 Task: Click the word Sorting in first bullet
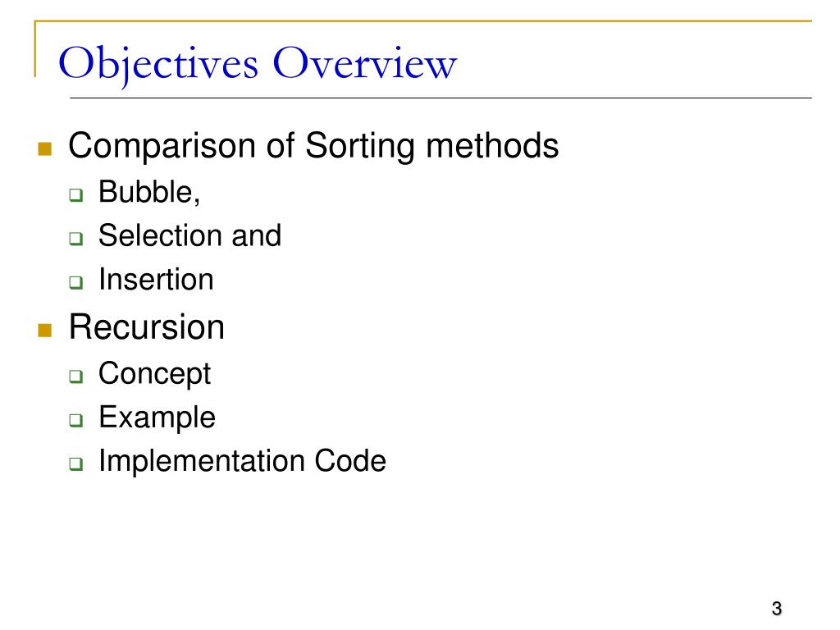360,147
